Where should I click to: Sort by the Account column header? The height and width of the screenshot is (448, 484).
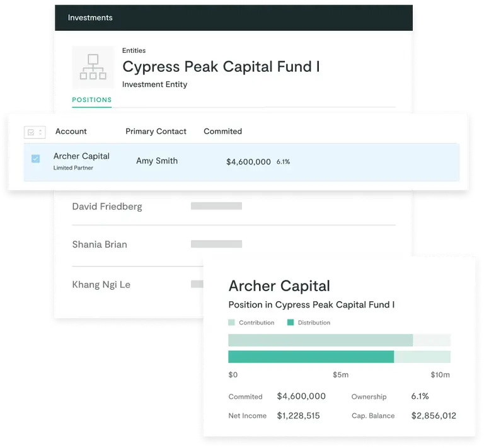click(x=71, y=131)
